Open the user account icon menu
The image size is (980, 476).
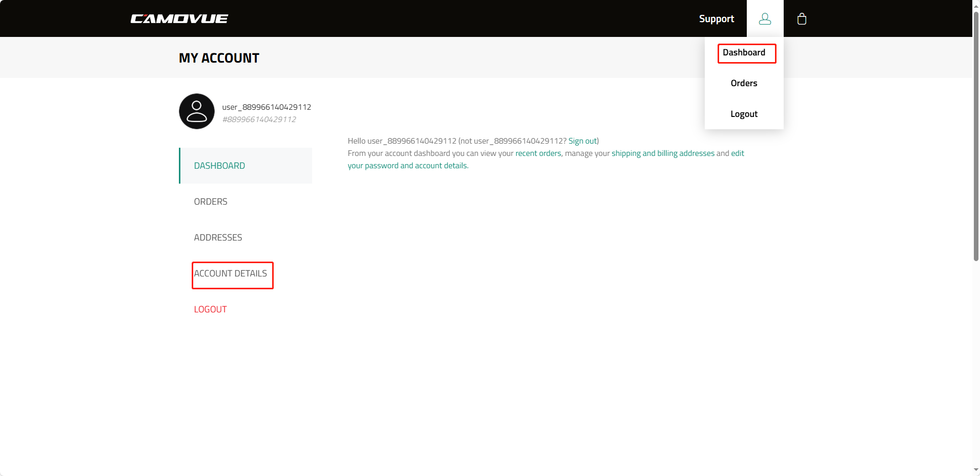pos(765,18)
